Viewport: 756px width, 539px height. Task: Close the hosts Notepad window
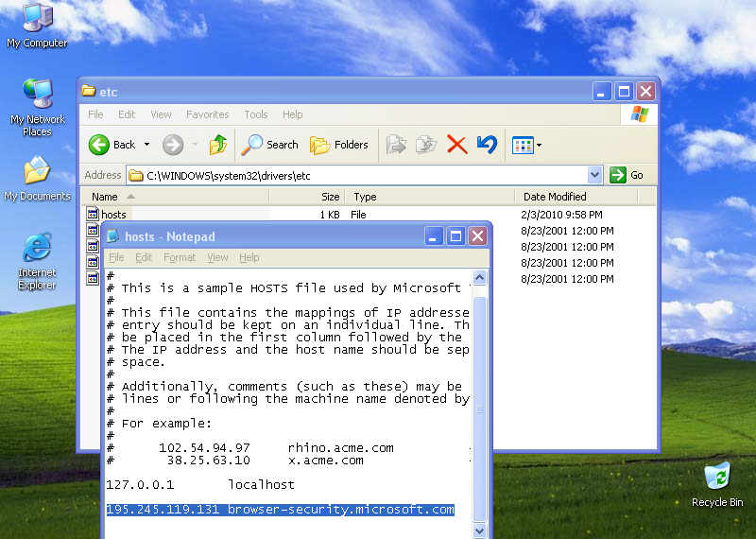click(478, 236)
